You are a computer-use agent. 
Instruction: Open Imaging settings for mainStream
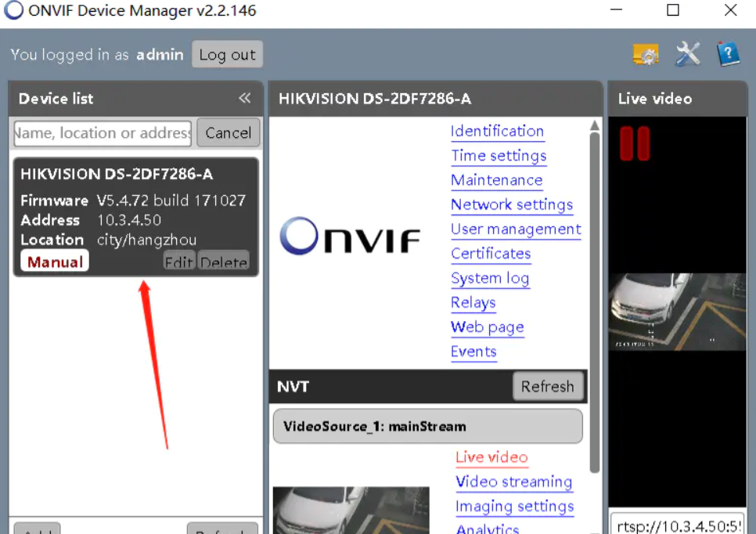(x=514, y=507)
